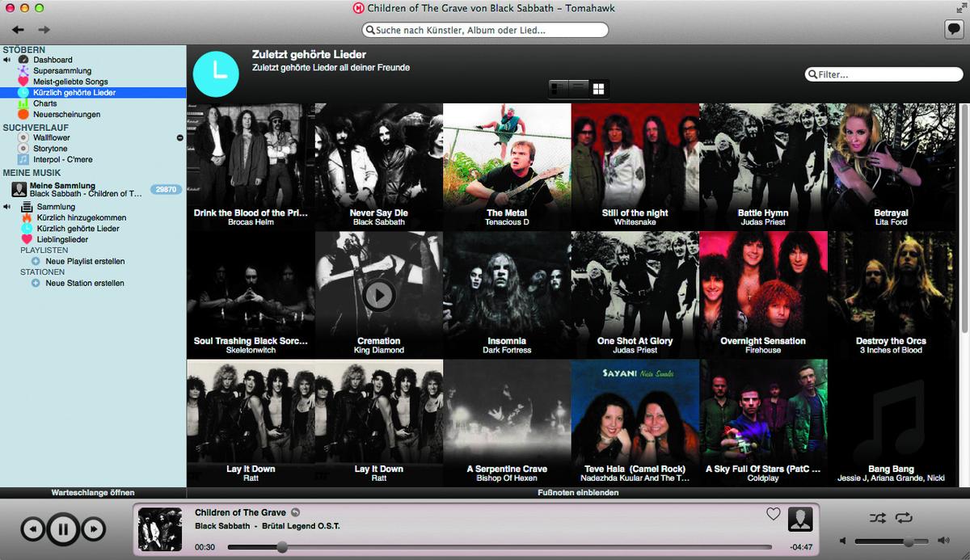Open Interpol - C'mere history entry
This screenshot has width=970, height=560.
[63, 160]
